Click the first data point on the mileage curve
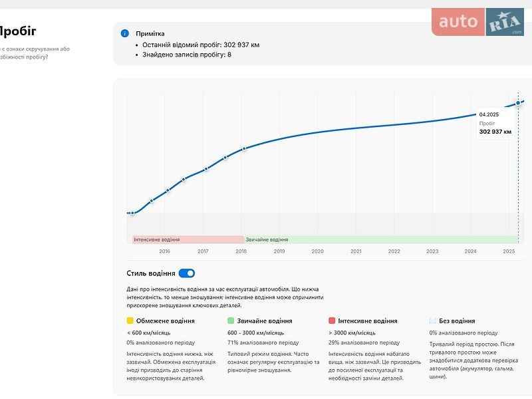Viewport: 532px width, 399px height. pos(132,213)
